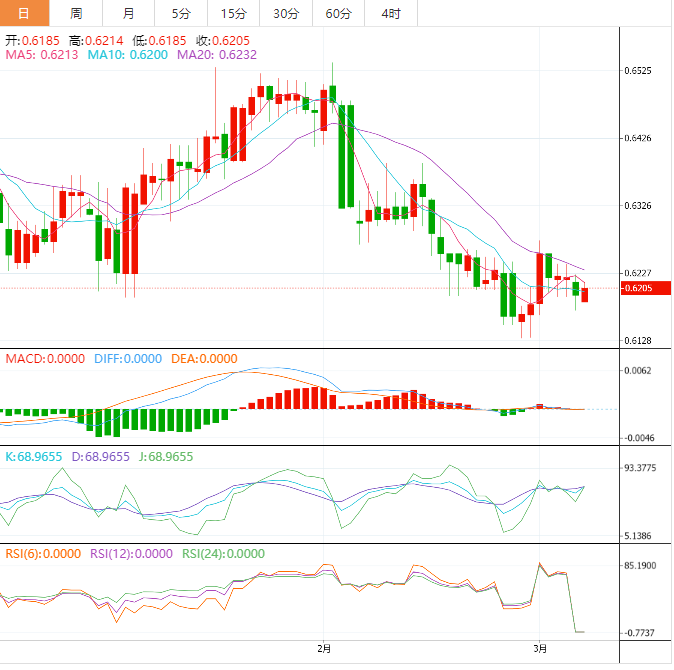
Task: Click the 0.6326 price axis label
Action: (638, 205)
